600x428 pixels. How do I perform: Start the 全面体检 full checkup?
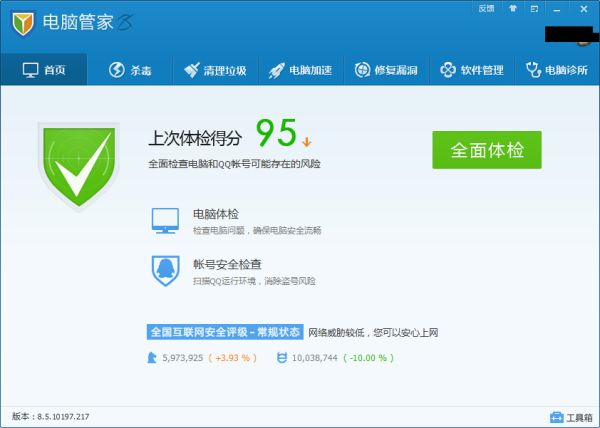point(487,150)
